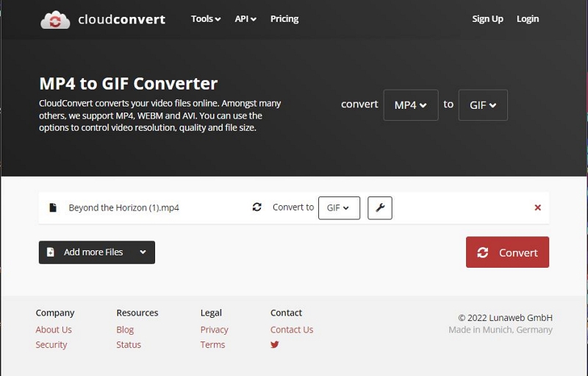Open the Terms link under Legal
Image resolution: width=588 pixels, height=376 pixels.
pyautogui.click(x=212, y=344)
